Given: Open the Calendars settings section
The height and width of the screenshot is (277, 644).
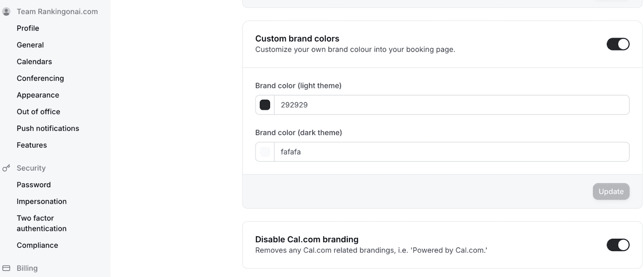Looking at the screenshot, I should tap(34, 62).
